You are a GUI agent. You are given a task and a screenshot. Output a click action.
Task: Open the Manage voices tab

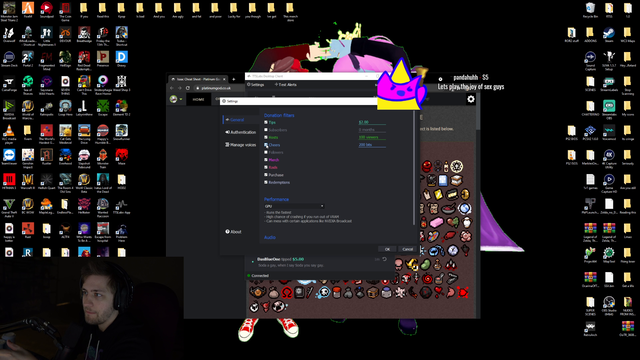pos(240,144)
